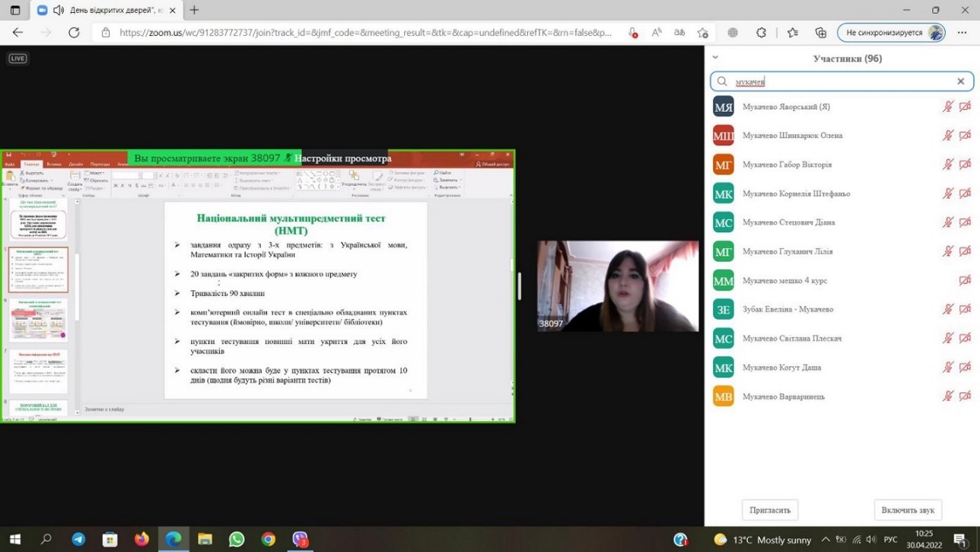The width and height of the screenshot is (980, 552).
Task: Click the participants search input field
Action: [x=841, y=81]
